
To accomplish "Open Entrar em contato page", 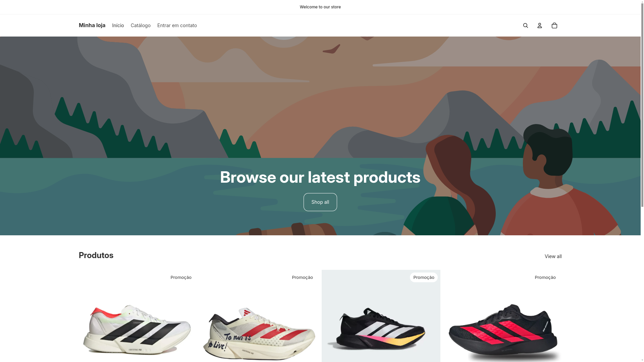I will coord(177,25).
